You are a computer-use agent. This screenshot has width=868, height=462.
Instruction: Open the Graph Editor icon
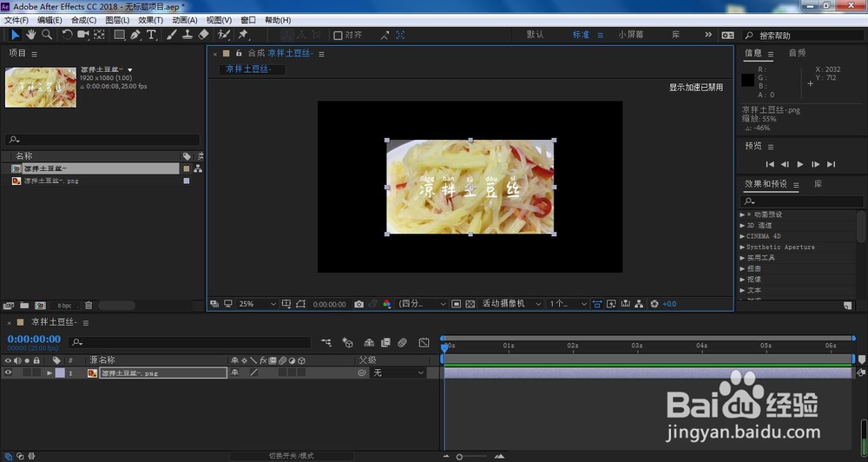[424, 343]
